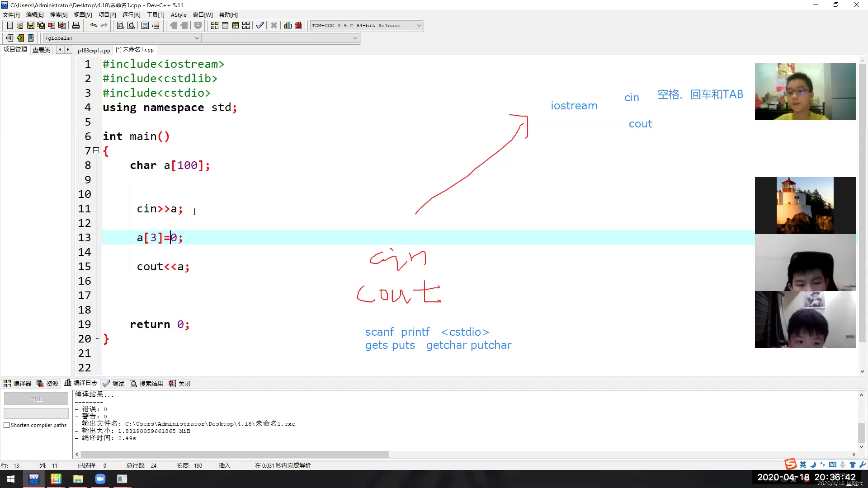Click the syntax check checkmark icon
868x488 pixels.
tap(259, 25)
